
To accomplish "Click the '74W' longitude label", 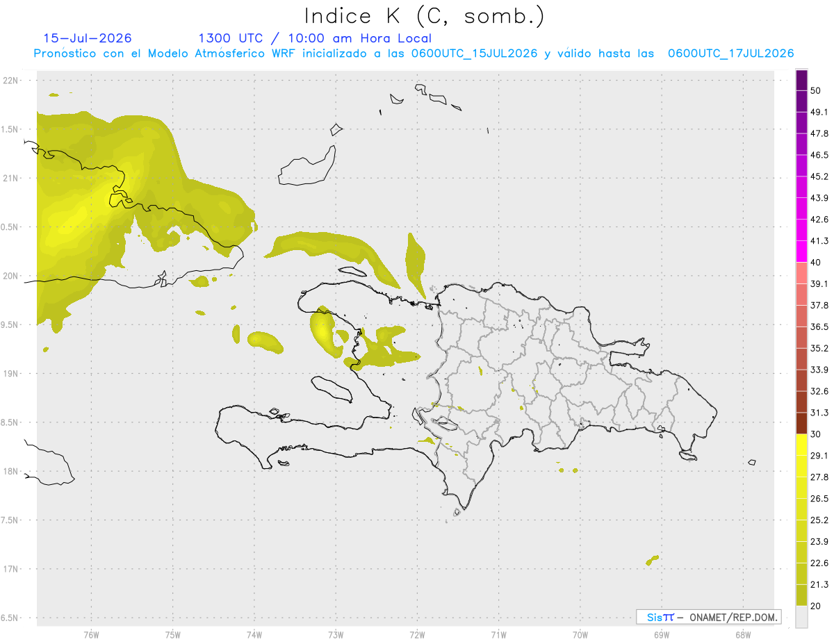I will (x=254, y=635).
